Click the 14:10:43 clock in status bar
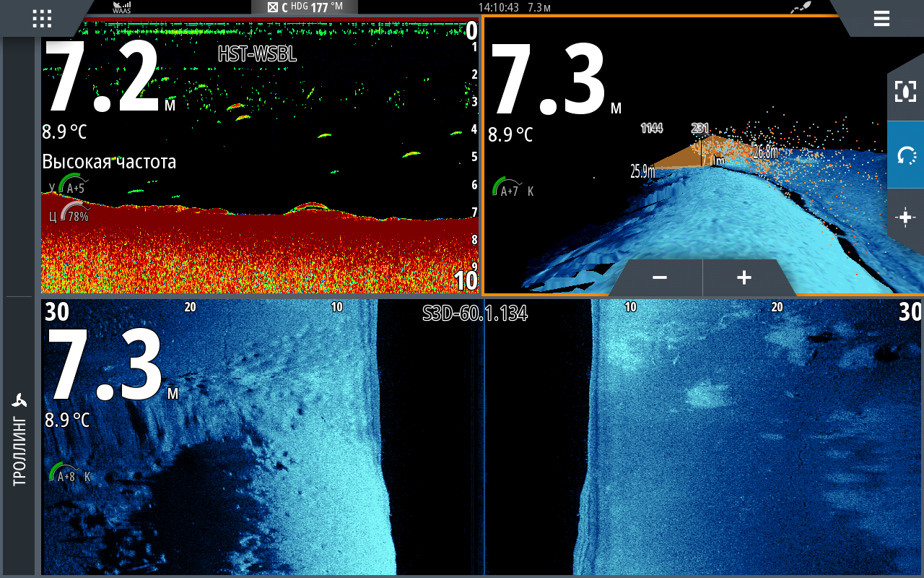This screenshot has width=924, height=578. 498,8
